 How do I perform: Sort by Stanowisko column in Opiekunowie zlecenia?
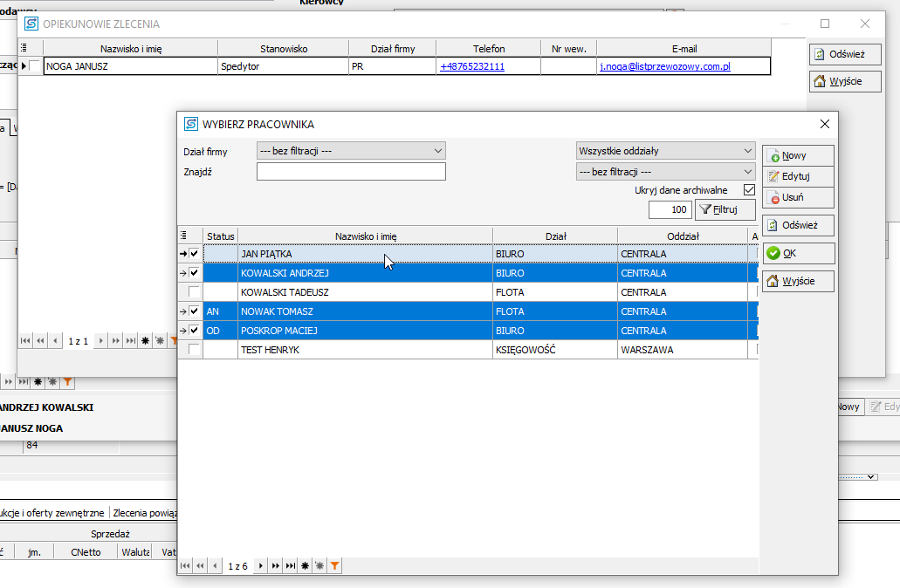pyautogui.click(x=284, y=49)
